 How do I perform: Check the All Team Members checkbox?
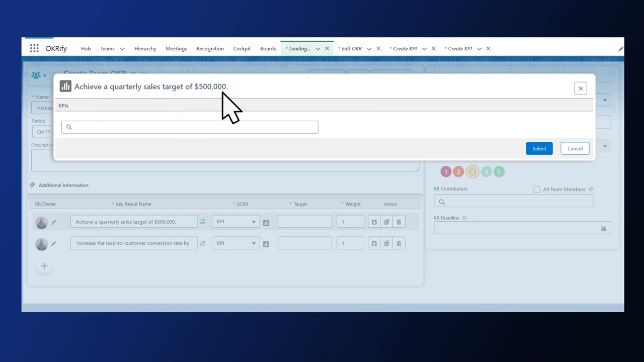pyautogui.click(x=537, y=190)
